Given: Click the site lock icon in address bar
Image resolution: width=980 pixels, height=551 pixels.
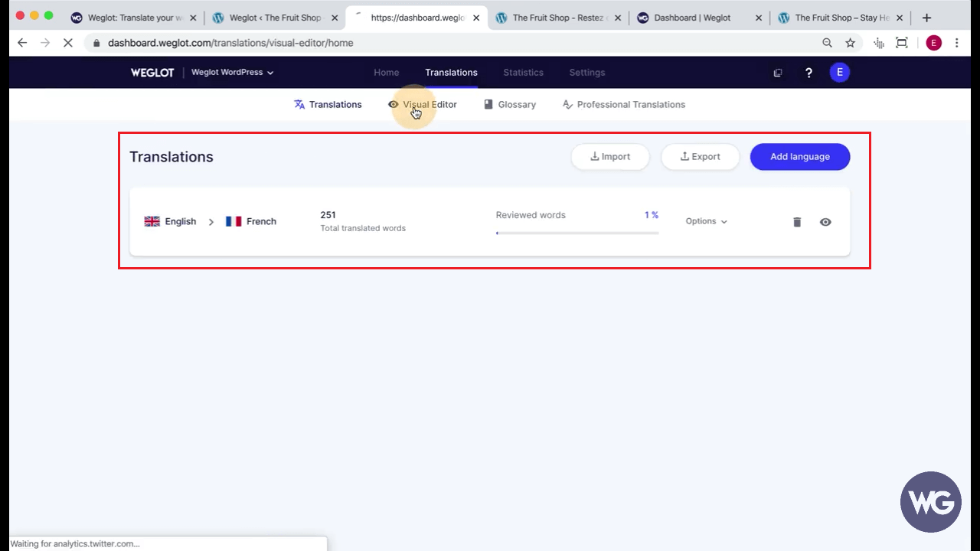Looking at the screenshot, I should (x=96, y=43).
